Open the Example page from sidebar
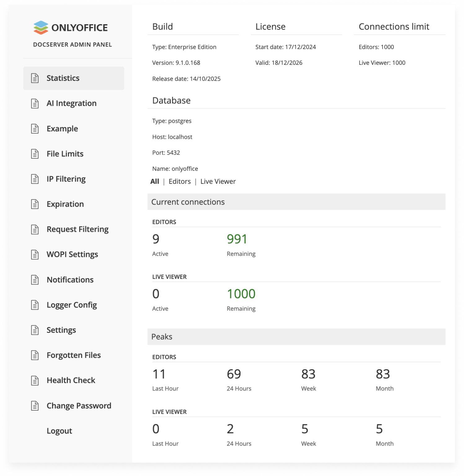Image resolution: width=464 pixels, height=476 pixels. [x=62, y=129]
